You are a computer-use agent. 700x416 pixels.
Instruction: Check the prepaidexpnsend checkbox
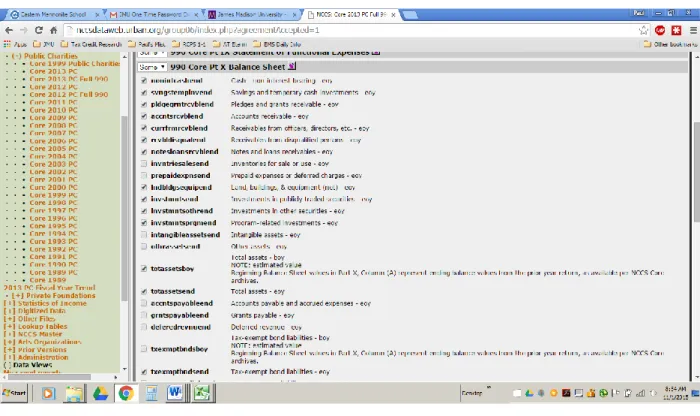click(x=144, y=175)
